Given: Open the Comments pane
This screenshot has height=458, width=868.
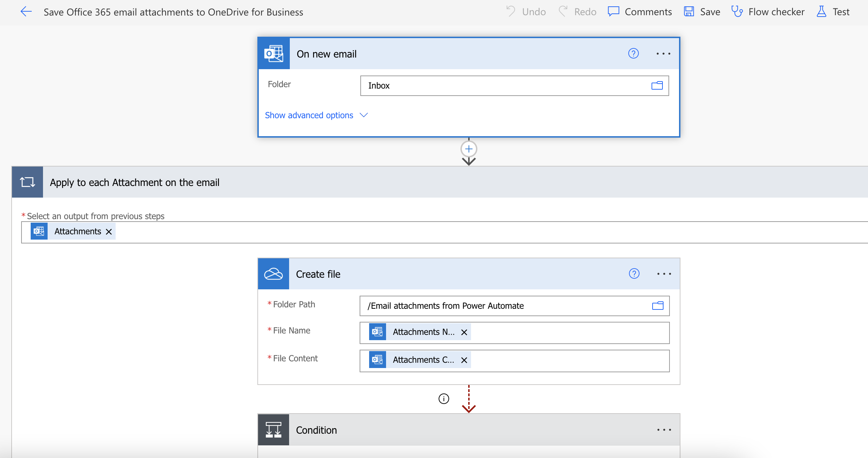Looking at the screenshot, I should pyautogui.click(x=640, y=12).
